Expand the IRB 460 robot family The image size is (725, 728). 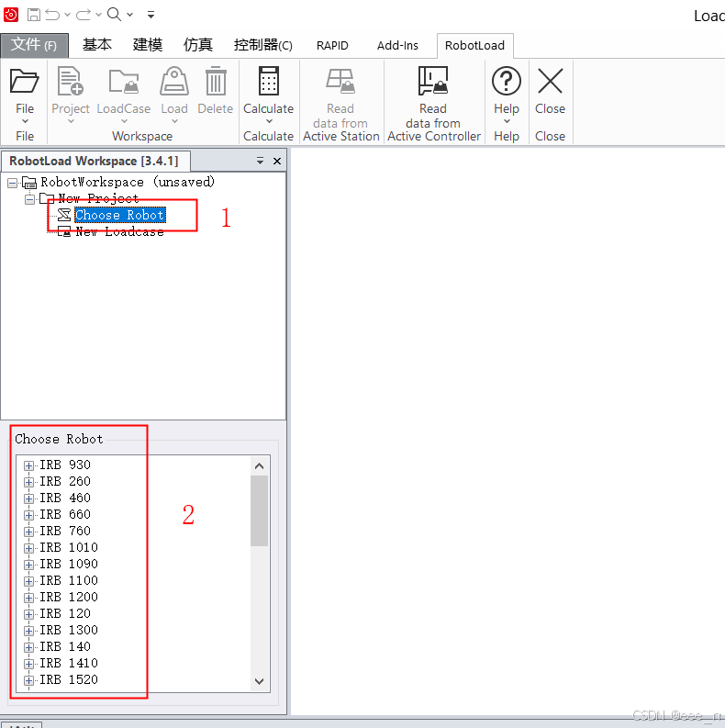28,498
